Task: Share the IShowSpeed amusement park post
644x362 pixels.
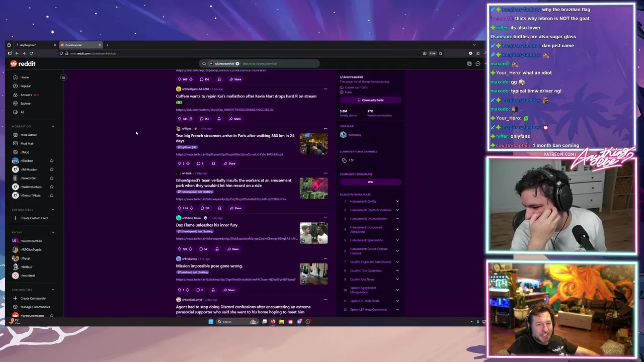Action: [x=235, y=208]
